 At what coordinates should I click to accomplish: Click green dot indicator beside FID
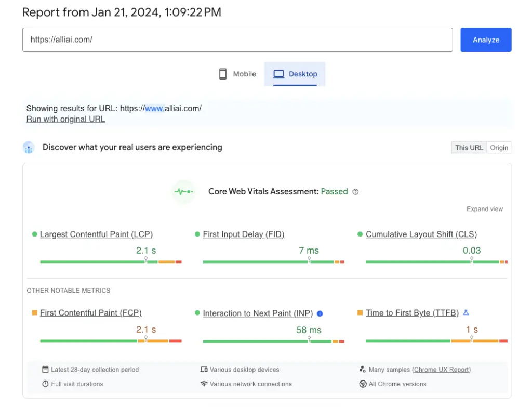point(197,234)
